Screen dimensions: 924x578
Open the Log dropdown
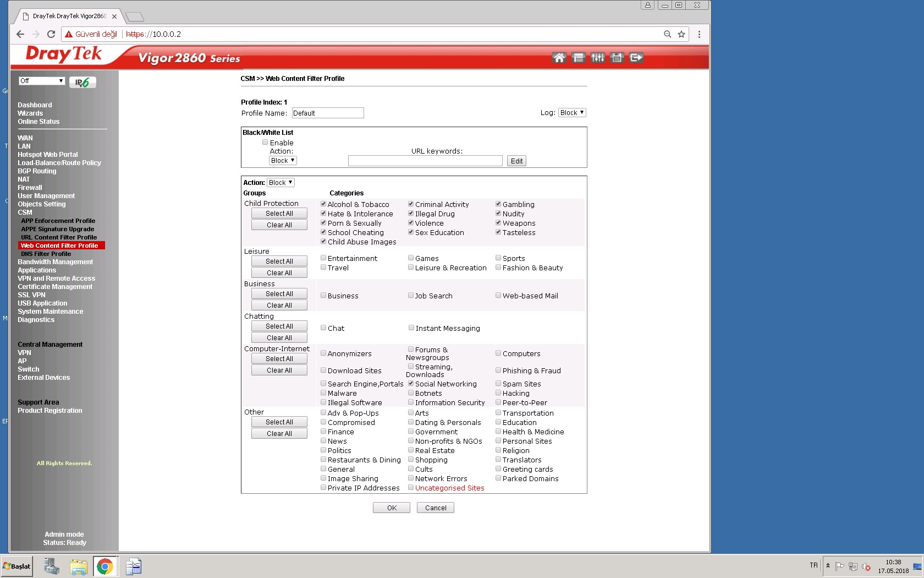[x=572, y=113]
